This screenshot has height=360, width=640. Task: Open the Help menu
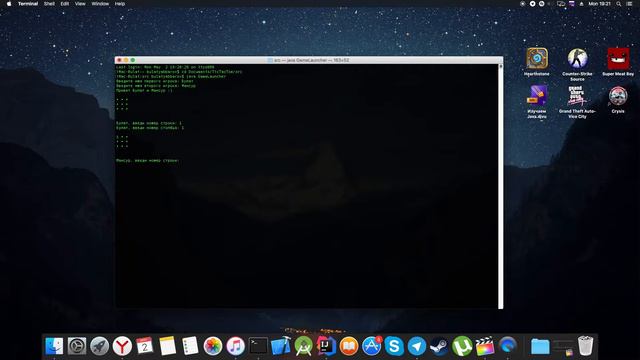(120, 4)
